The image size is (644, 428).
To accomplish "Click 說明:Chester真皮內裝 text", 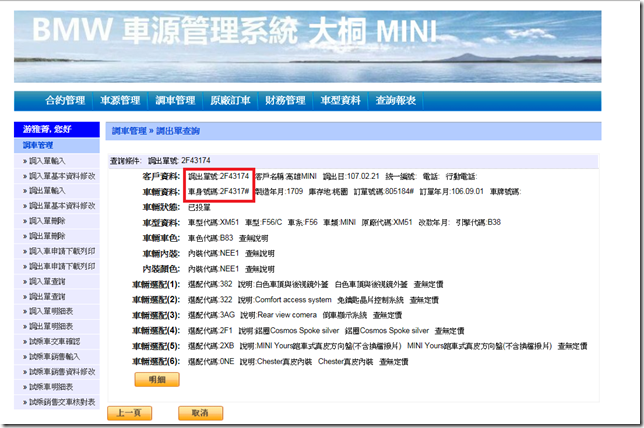I will [276, 361].
